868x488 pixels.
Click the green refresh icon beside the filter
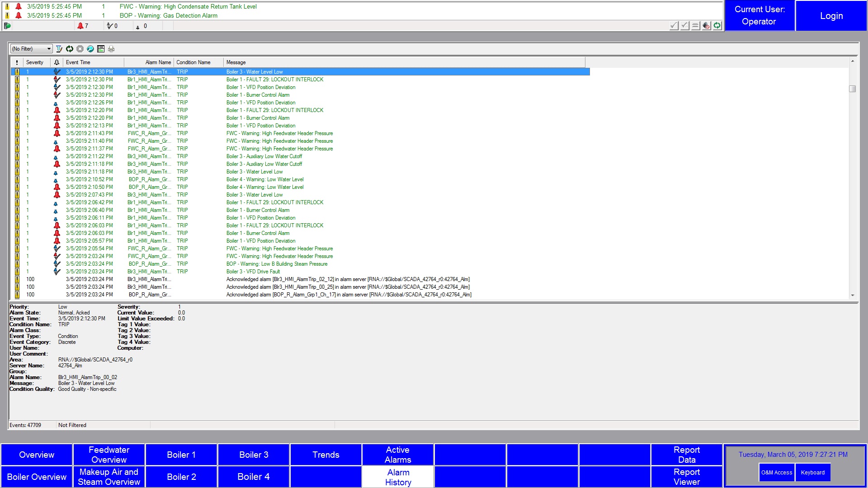coord(70,49)
